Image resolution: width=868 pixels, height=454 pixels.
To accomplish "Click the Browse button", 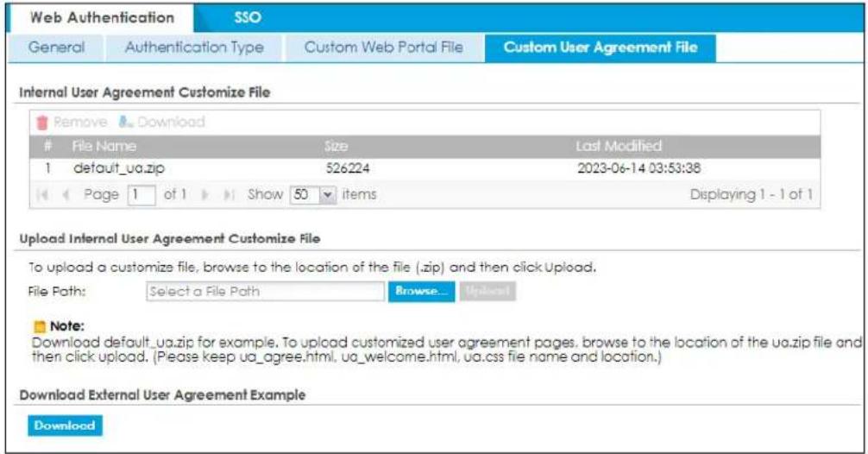I will 421,292.
